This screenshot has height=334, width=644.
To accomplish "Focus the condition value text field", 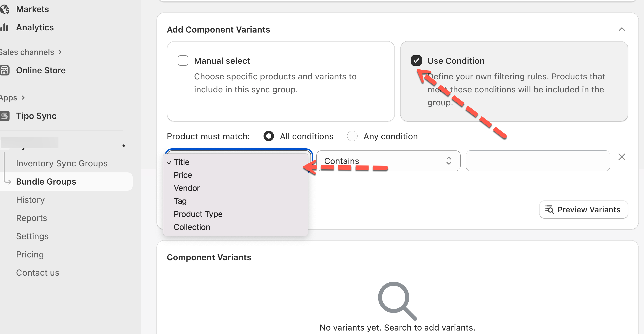I will (x=537, y=161).
